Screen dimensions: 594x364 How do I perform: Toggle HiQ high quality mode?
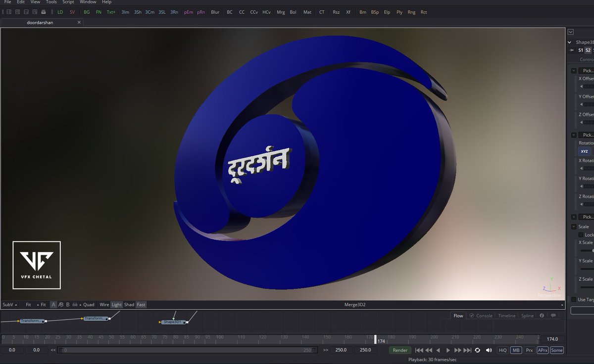click(502, 350)
